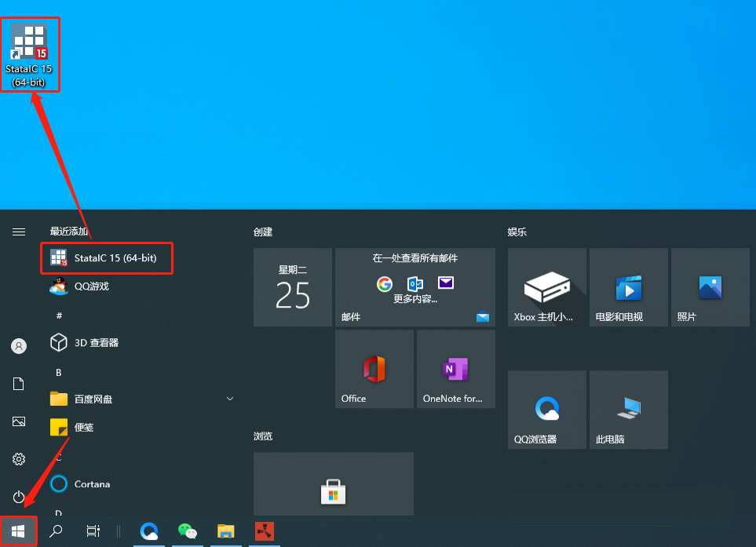This screenshot has height=547, width=756.
Task: Launch the OneNote tile
Action: click(x=455, y=369)
